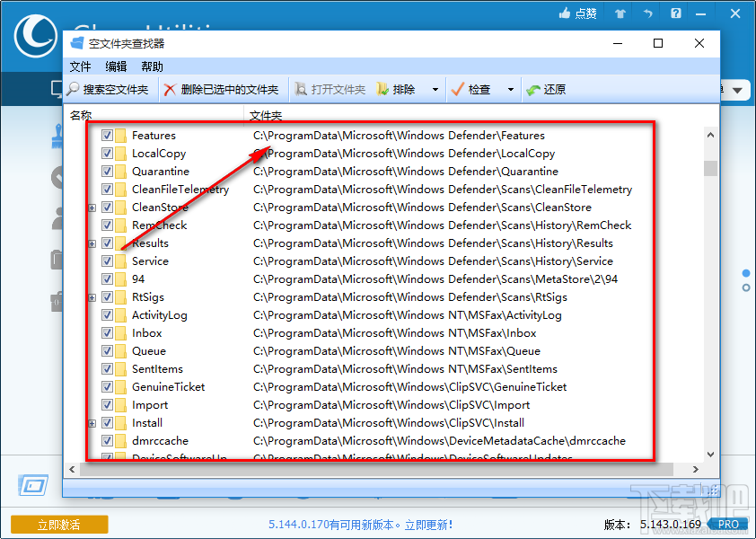
Task: Click the 立即激活 activation button
Action: pyautogui.click(x=58, y=524)
